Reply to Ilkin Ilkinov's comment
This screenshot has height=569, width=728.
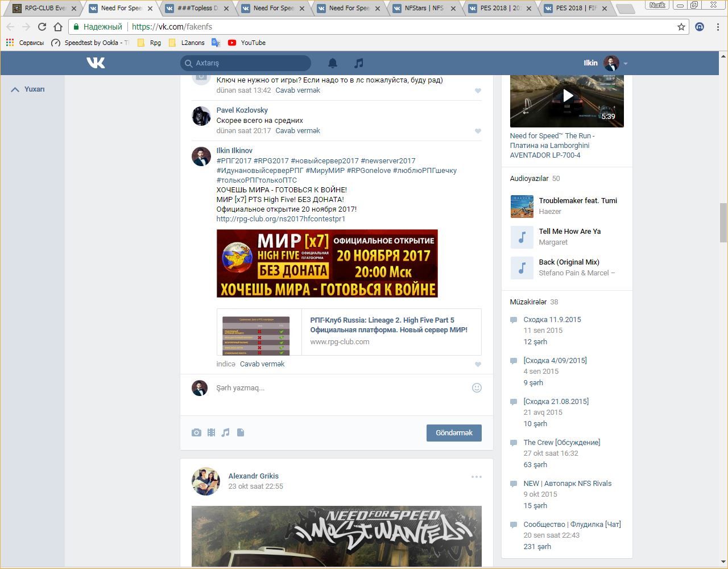[x=262, y=364]
